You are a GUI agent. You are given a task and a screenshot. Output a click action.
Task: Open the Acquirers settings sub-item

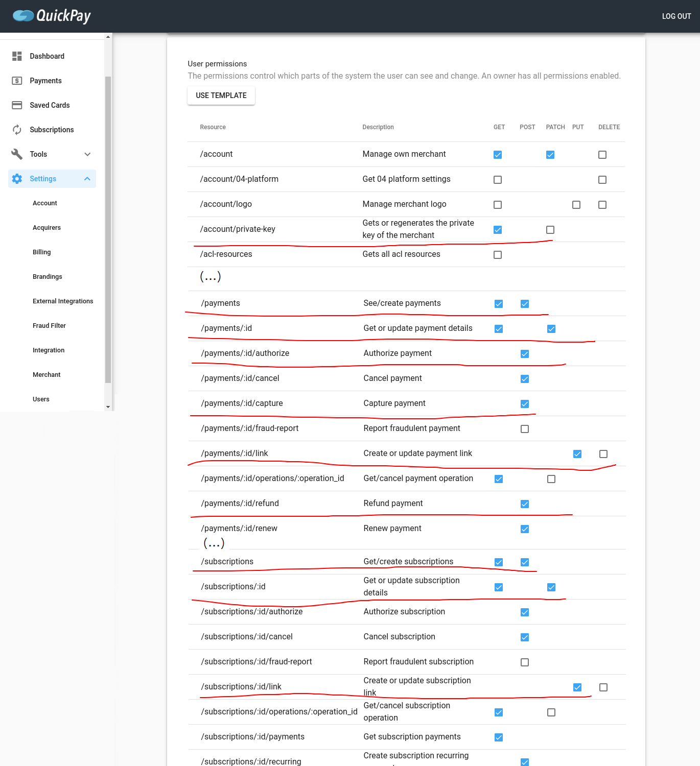click(46, 228)
